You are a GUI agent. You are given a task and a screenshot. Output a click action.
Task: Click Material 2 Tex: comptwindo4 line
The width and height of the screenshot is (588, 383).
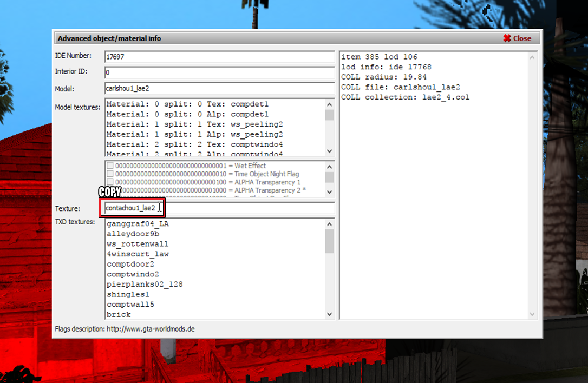click(194, 144)
